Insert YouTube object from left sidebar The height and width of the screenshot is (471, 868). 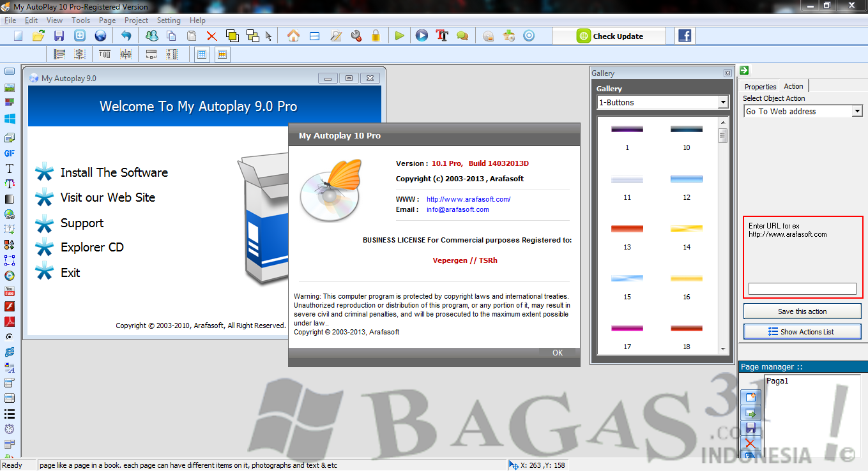click(x=10, y=291)
